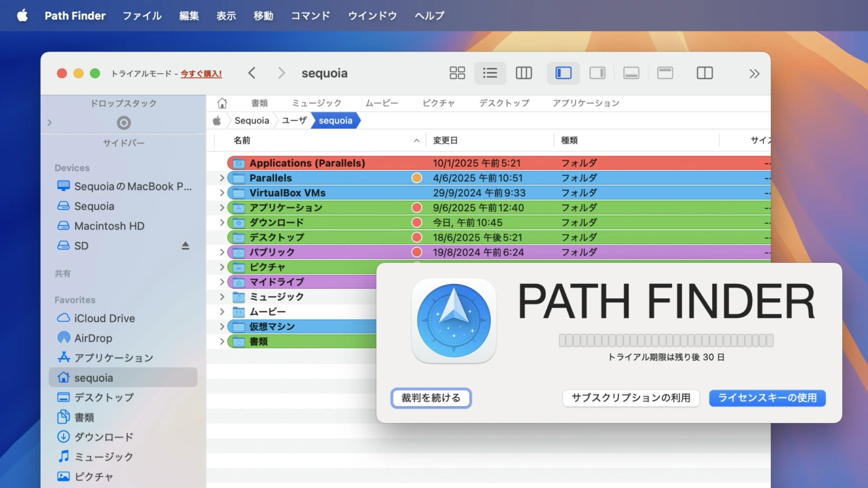Eject the SD volume
This screenshot has width=868, height=488.
click(x=185, y=246)
